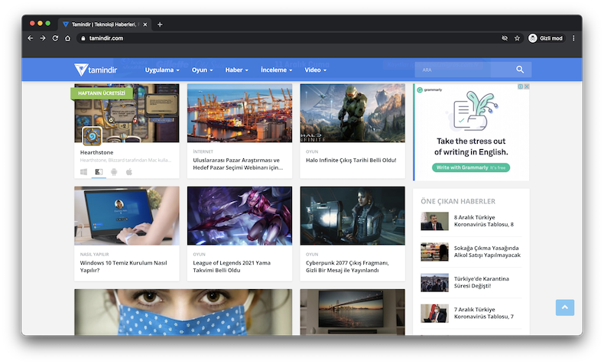Select the Windows platform icon under Hearthstone
604x364 pixels.
pos(83,172)
